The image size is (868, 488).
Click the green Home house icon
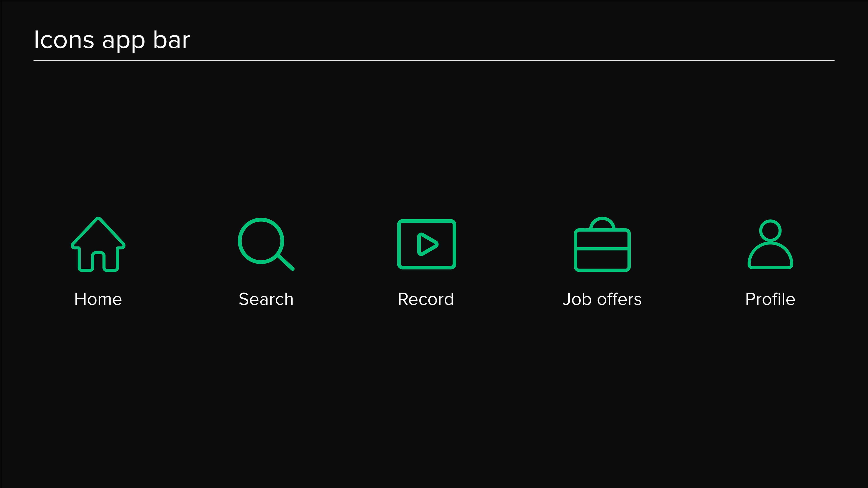coord(98,244)
